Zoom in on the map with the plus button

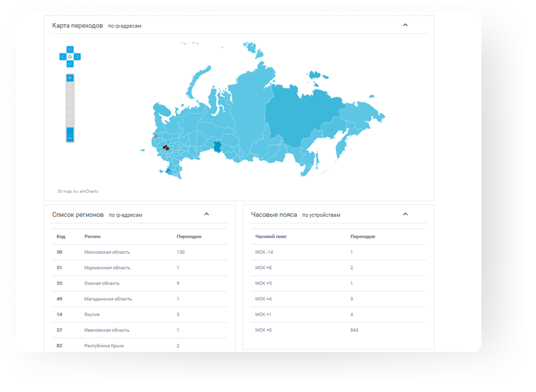tap(70, 78)
